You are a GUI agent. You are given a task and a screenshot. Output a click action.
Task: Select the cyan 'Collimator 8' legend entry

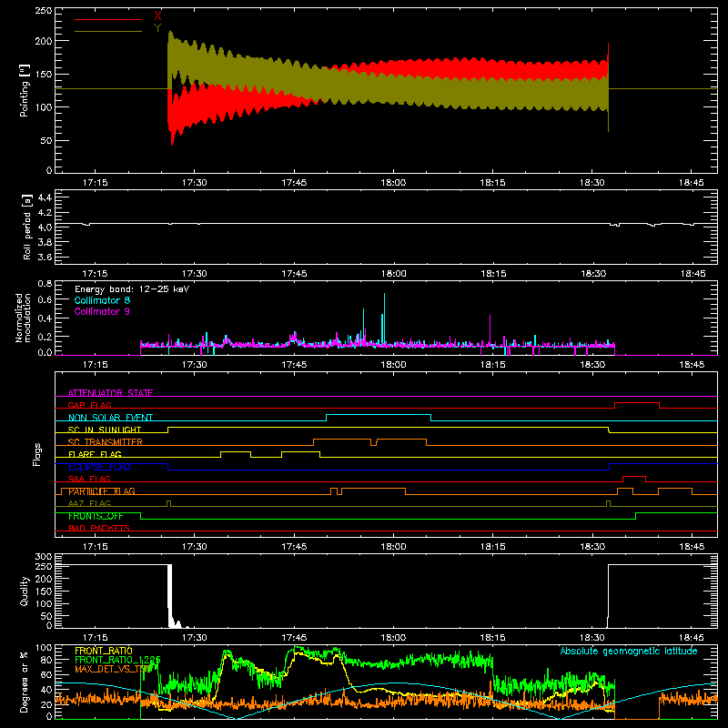point(102,300)
